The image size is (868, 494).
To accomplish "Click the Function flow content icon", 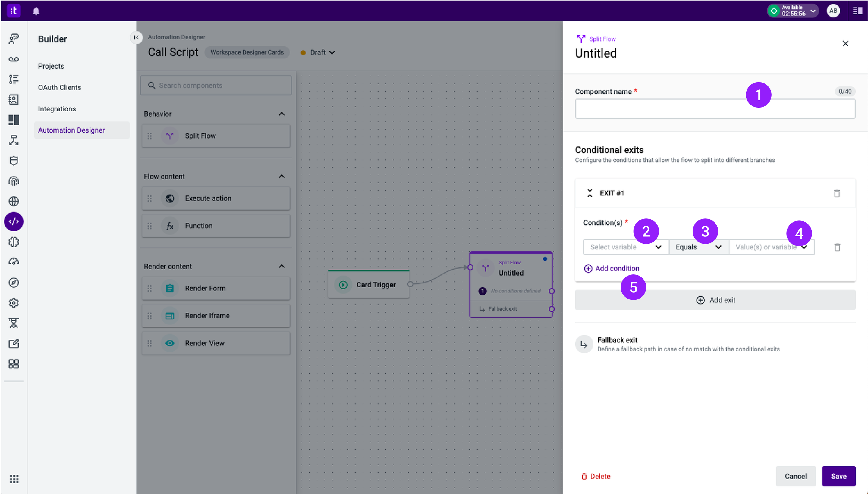I will coord(170,225).
